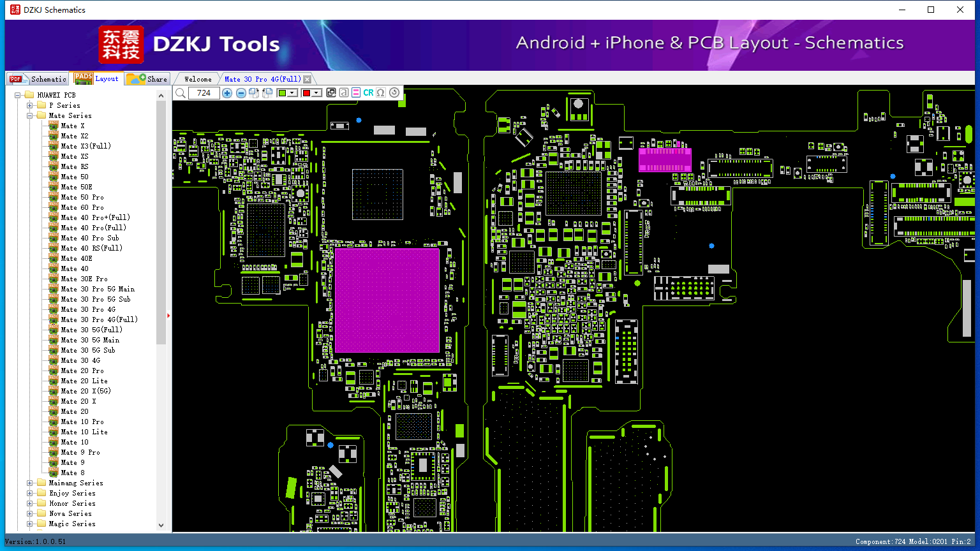Image resolution: width=980 pixels, height=551 pixels.
Task: Zoom out with the blue minus button
Action: point(241,93)
